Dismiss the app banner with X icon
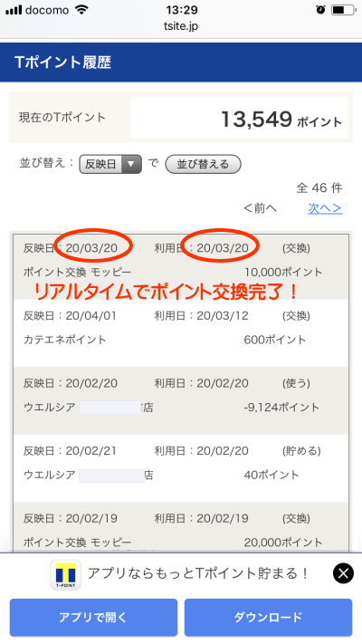362x644 pixels. click(343, 573)
